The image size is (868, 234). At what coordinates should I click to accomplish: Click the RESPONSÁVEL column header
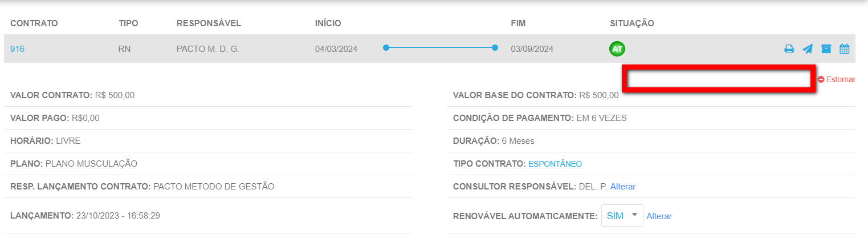209,23
